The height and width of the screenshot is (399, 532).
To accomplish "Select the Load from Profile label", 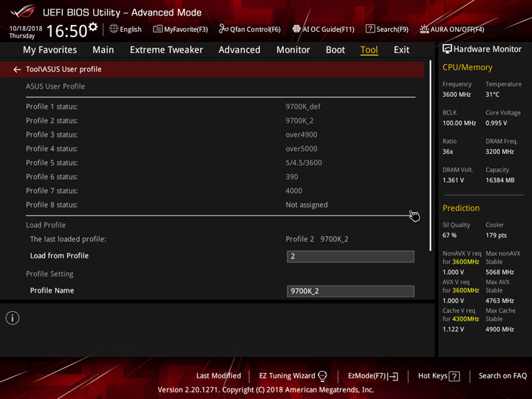I will coord(59,256).
